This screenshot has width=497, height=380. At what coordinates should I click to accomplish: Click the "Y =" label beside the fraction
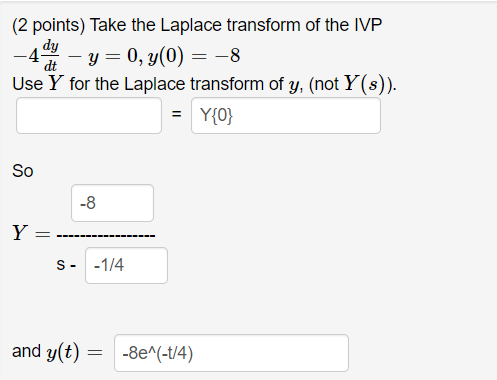pos(31,233)
